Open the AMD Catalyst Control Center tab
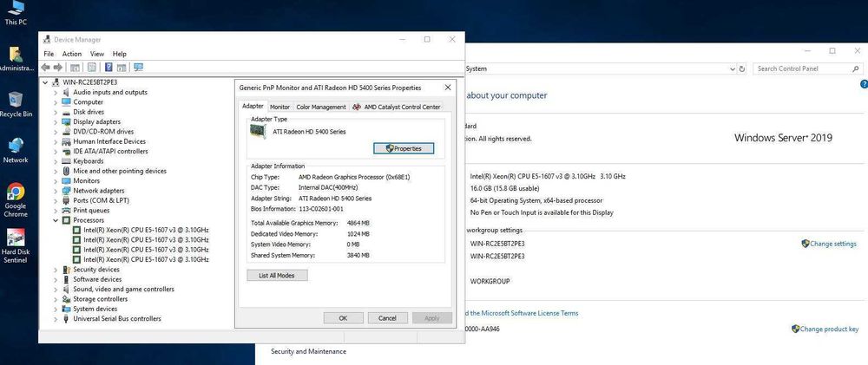The image size is (868, 365). [x=397, y=107]
